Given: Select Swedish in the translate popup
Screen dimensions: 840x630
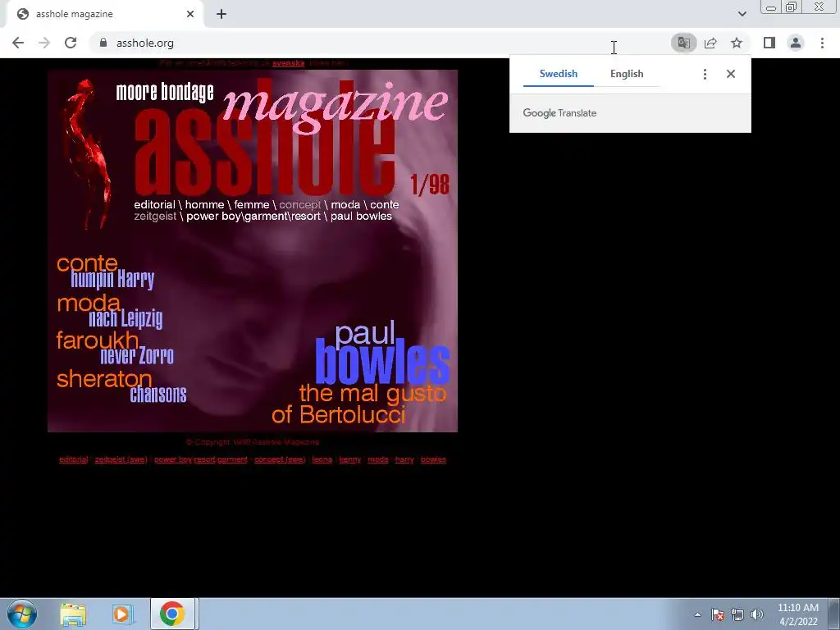Looking at the screenshot, I should click(x=558, y=74).
